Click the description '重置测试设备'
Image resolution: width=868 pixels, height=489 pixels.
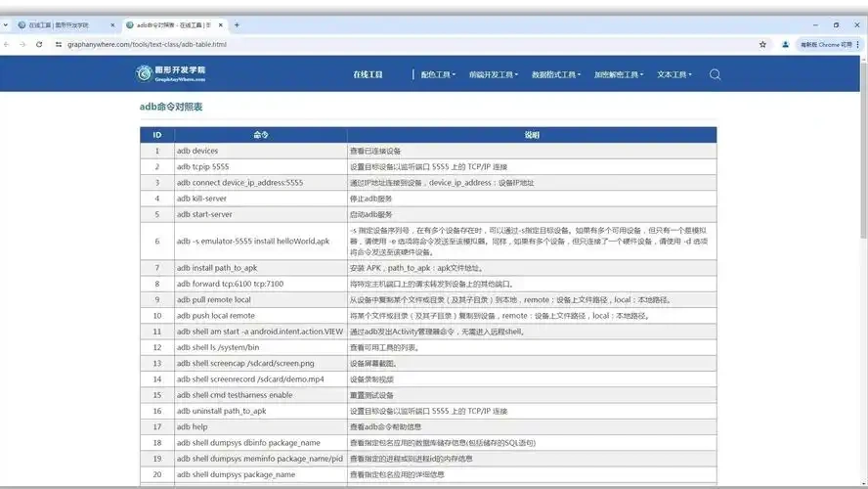pos(371,395)
